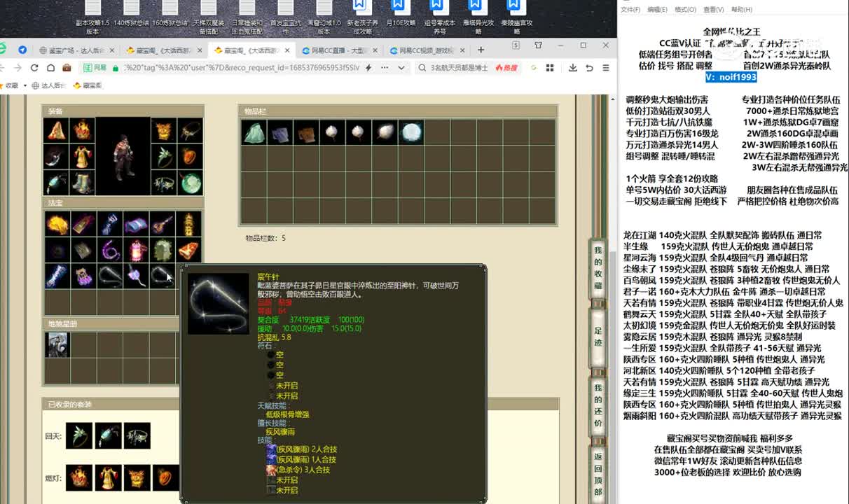Select the pink lantern treasure icon
This screenshot has height=504, width=849.
coord(137,250)
